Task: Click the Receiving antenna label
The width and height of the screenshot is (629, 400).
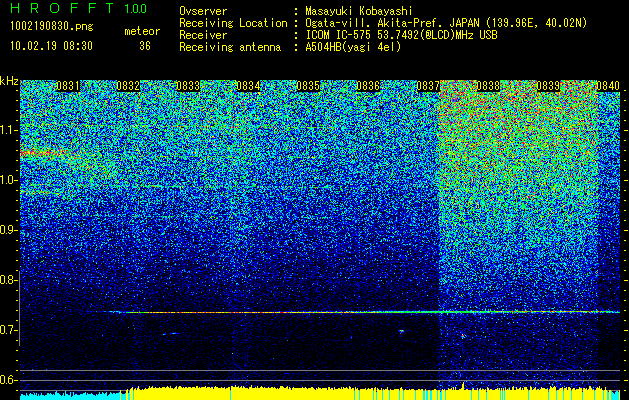Action: tap(230, 47)
